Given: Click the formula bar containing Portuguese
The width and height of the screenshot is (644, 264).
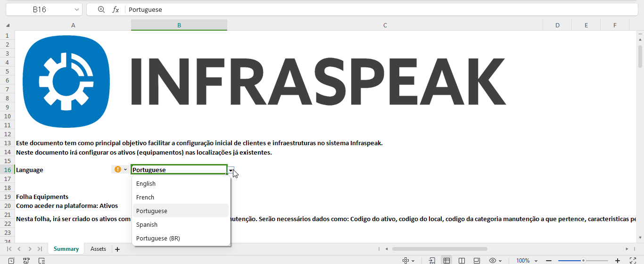Looking at the screenshot, I should 382,9.
